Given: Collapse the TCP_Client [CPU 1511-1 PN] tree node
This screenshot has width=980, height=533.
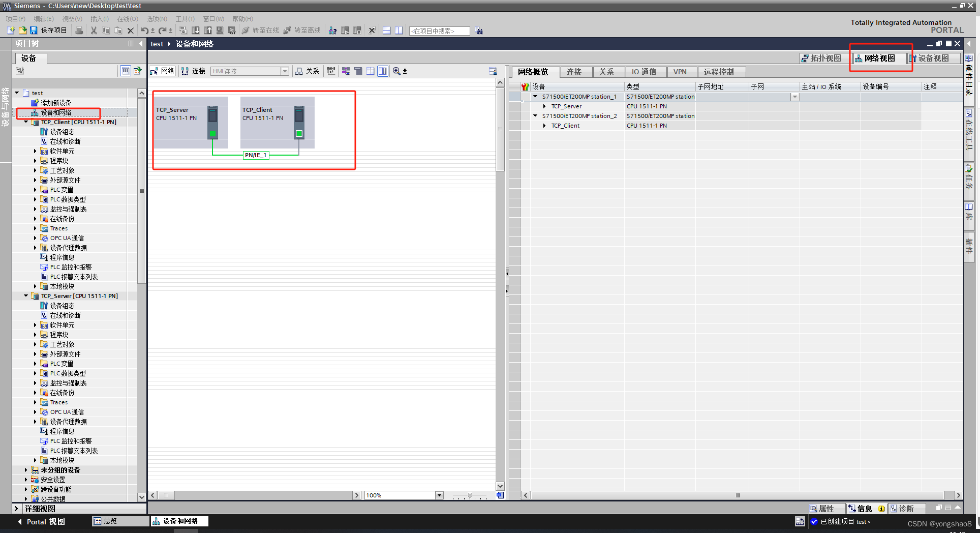Looking at the screenshot, I should pos(26,122).
